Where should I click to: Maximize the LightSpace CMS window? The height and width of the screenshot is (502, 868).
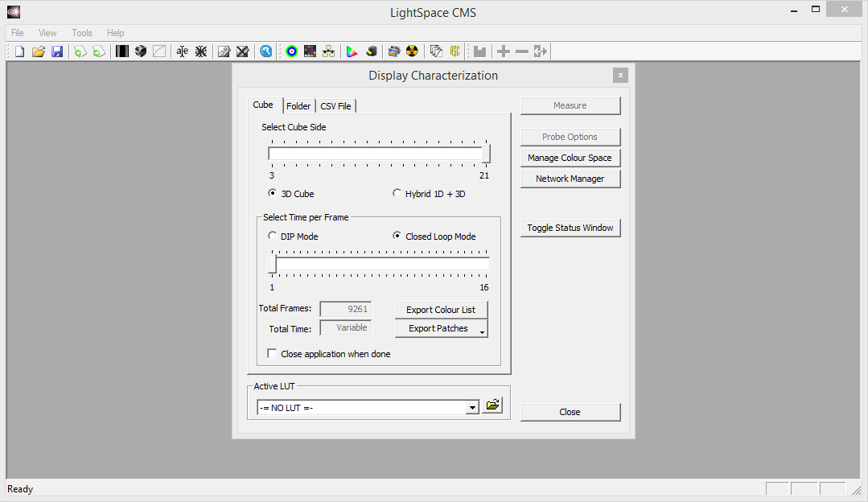[x=816, y=10]
